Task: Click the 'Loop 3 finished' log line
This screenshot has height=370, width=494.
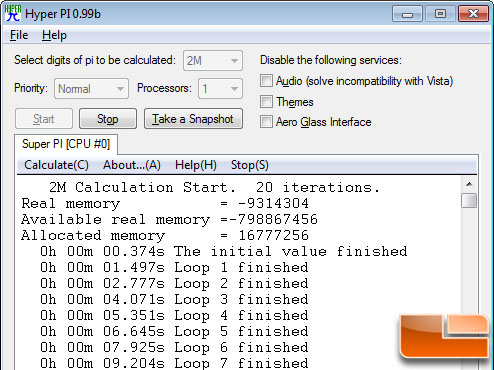Action: [174, 300]
